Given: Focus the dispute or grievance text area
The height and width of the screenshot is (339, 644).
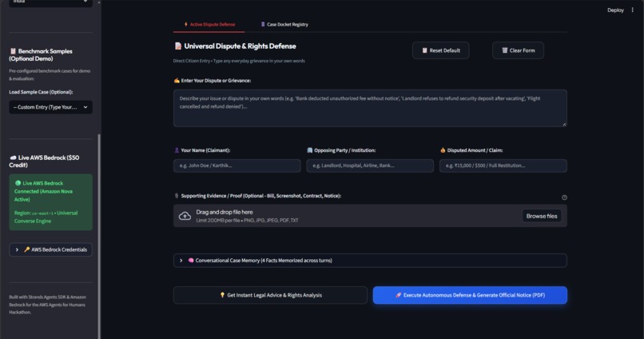Looking at the screenshot, I should coord(370,108).
